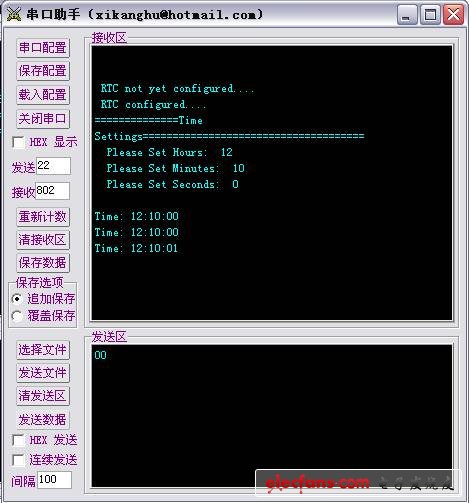The width and height of the screenshot is (469, 503).
Task: Click the 保存数据 button
Action: [x=43, y=263]
